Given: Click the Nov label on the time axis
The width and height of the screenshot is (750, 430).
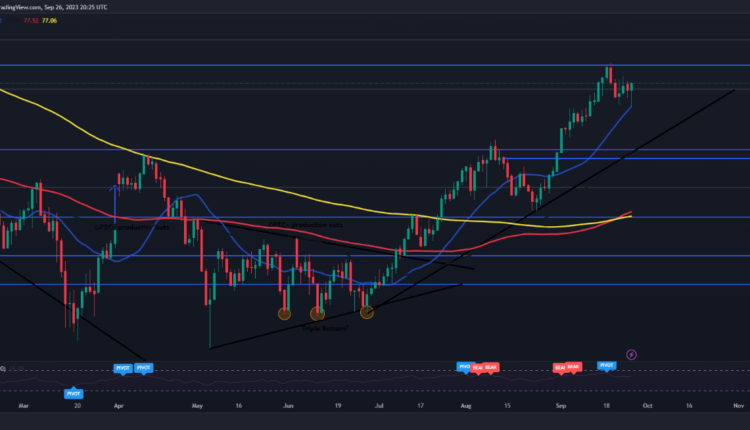Looking at the screenshot, I should [737, 407].
